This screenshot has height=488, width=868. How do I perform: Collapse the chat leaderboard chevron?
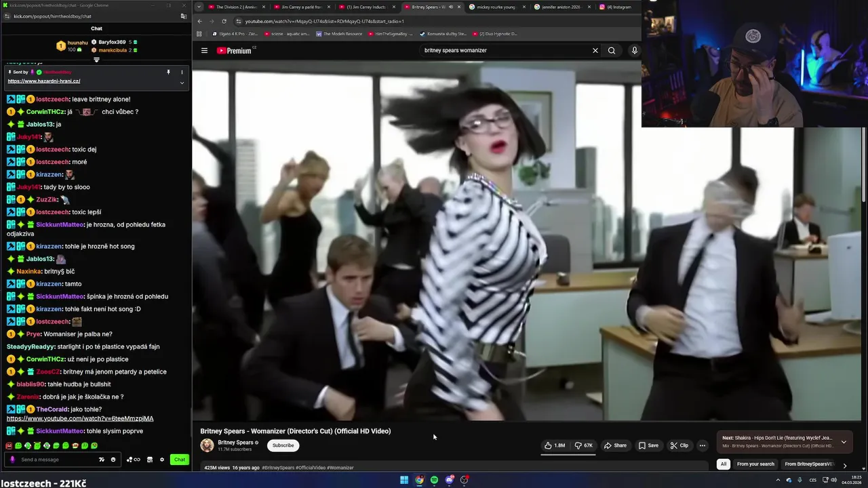96,60
